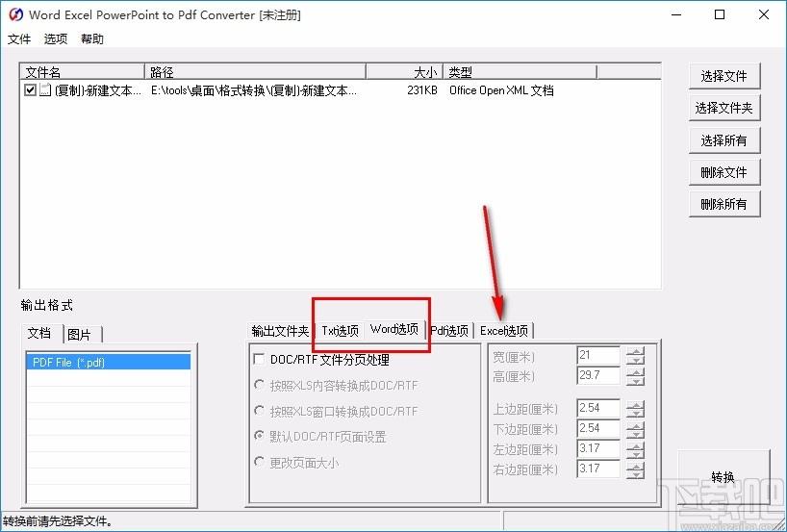Click the 高(厘米) spinner arrows
The width and height of the screenshot is (787, 532).
point(635,376)
